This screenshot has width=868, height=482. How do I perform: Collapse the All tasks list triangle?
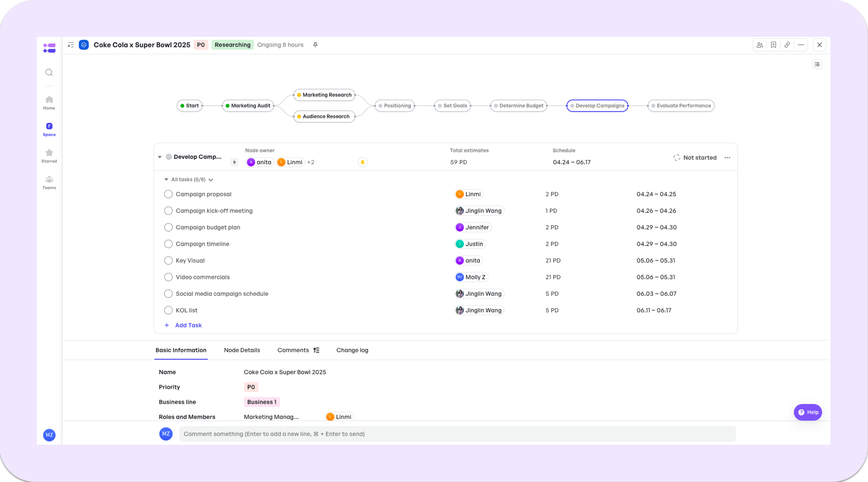(x=166, y=180)
